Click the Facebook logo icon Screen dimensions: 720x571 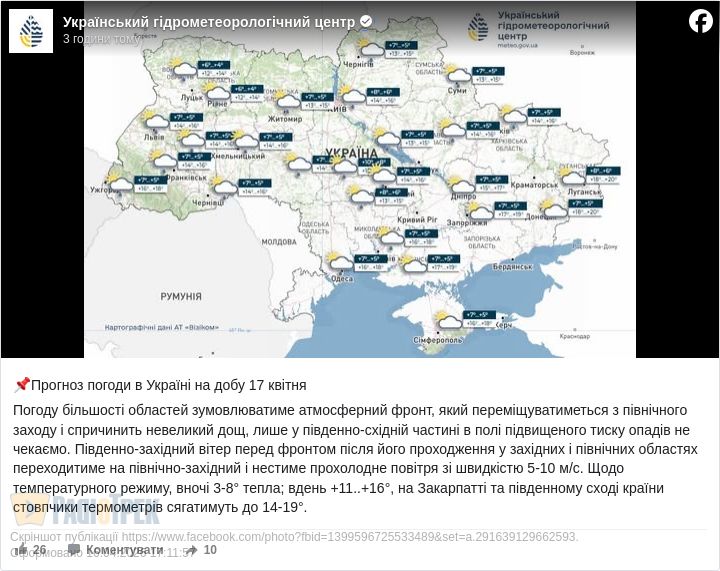click(x=700, y=21)
